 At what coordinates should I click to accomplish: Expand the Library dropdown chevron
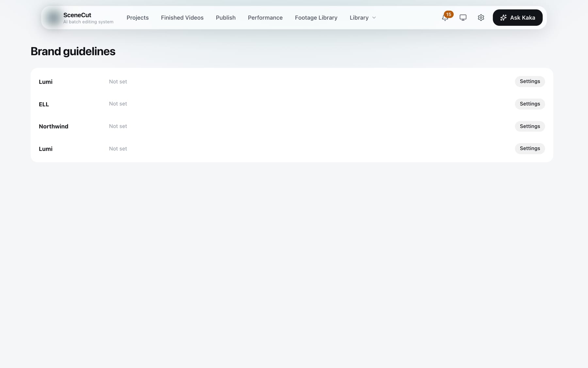click(374, 18)
